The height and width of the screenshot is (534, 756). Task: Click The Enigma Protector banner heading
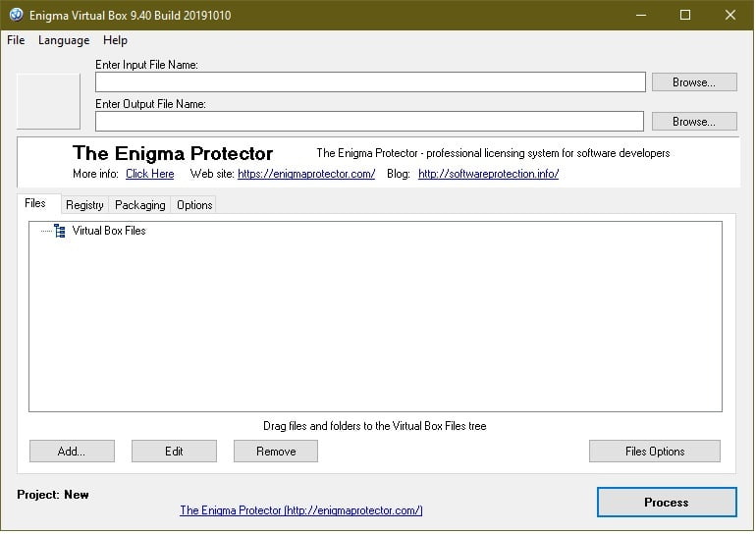tap(173, 153)
